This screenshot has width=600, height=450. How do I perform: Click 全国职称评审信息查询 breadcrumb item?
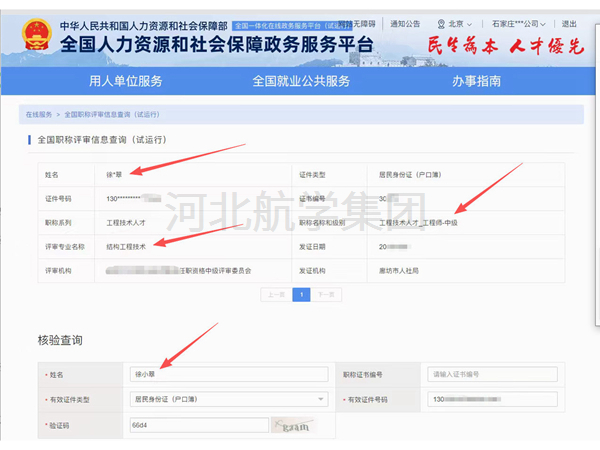pyautogui.click(x=112, y=114)
